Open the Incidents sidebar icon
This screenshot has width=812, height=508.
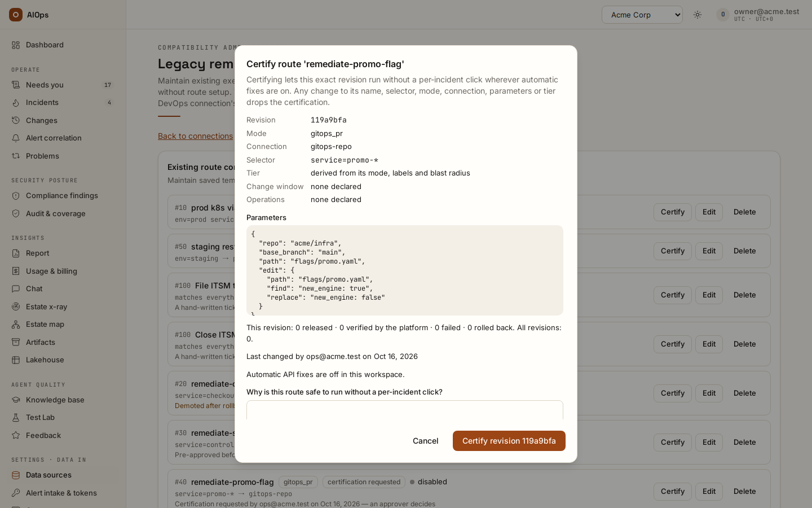(x=16, y=102)
